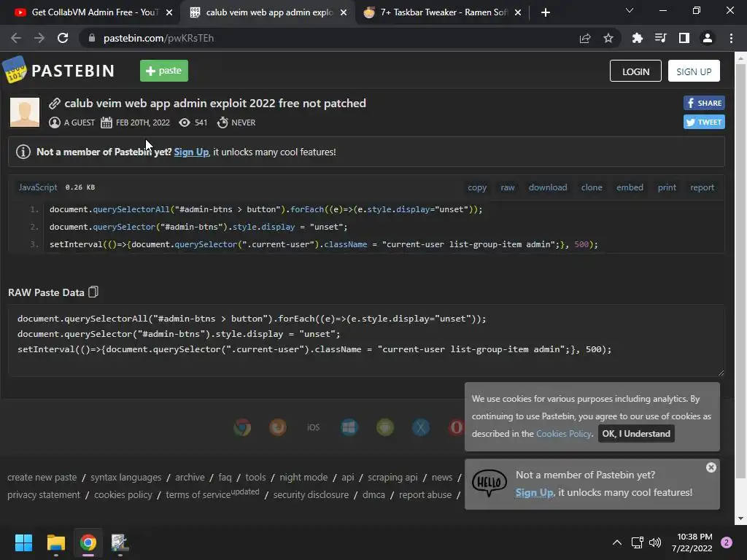Open the tab search dropdown chevron
The width and height of the screenshot is (747, 560).
pos(630,10)
